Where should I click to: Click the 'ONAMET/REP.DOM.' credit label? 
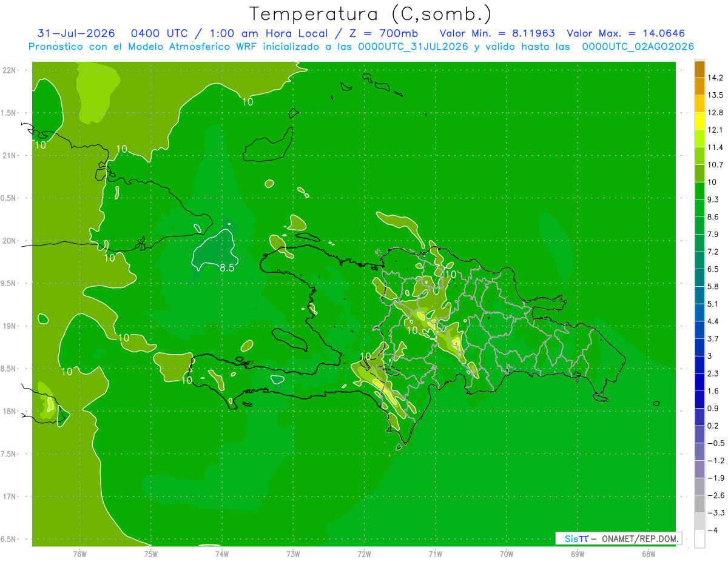pyautogui.click(x=639, y=538)
